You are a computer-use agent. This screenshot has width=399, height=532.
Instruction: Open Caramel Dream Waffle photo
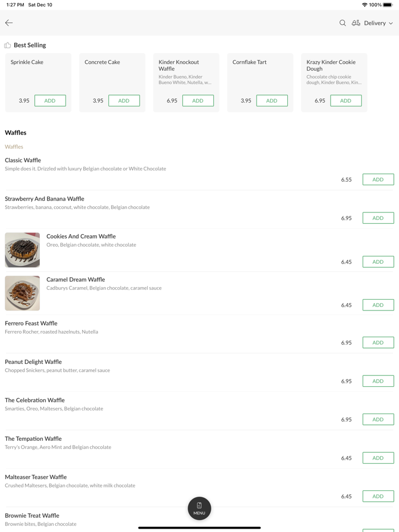(x=22, y=293)
